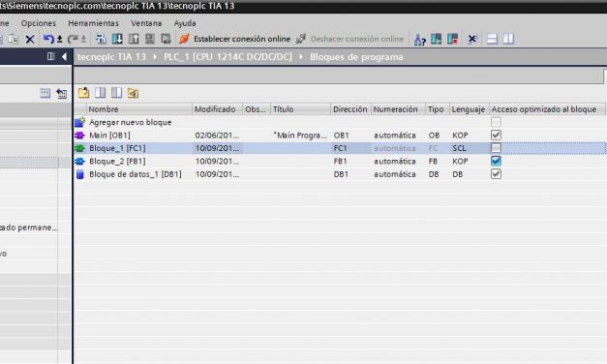This screenshot has width=607, height=364.
Task: Click the project tree go-up-level icon
Action: tap(62, 93)
